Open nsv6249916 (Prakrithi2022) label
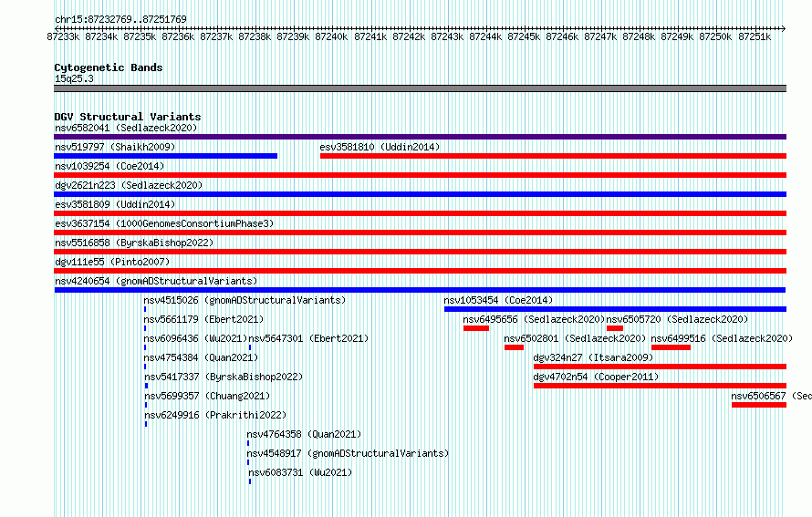Viewport: 812px width, 517px height. coord(215,415)
